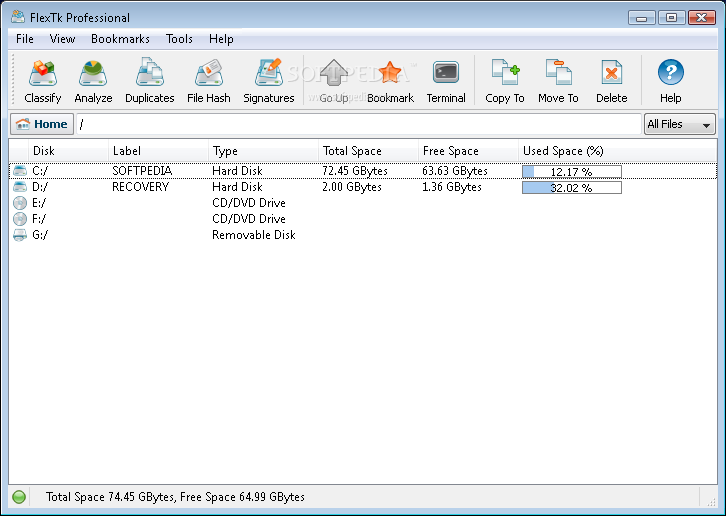The height and width of the screenshot is (516, 726).
Task: Open Help with the question mark icon
Action: coord(670,80)
